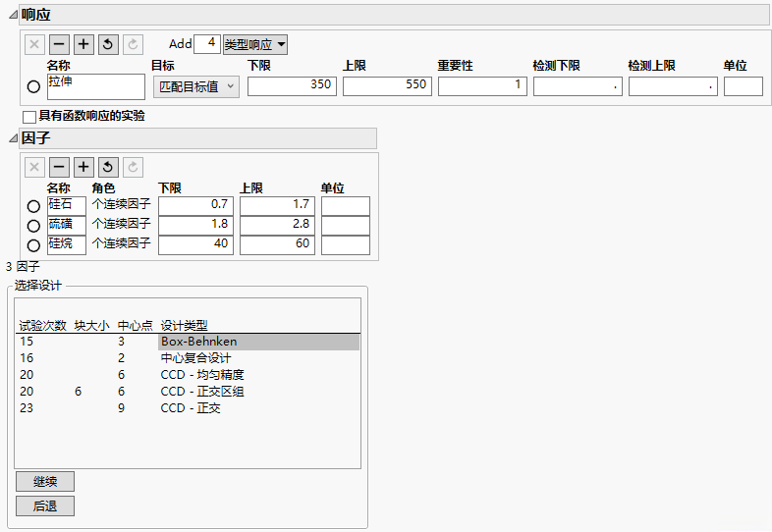Click the 因子 section title bar

pyautogui.click(x=198, y=138)
